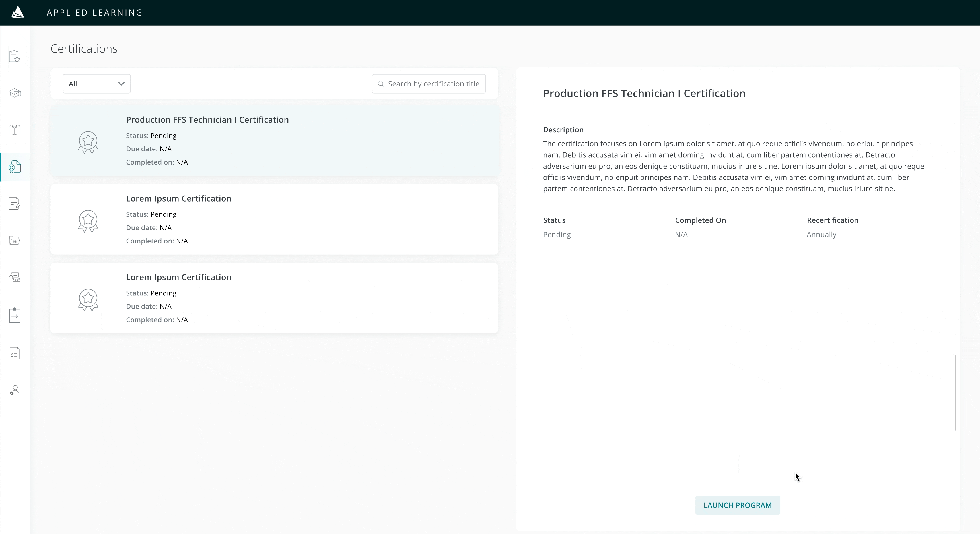Click the LAUNCH PROGRAM button
This screenshot has width=980, height=534.
point(737,505)
